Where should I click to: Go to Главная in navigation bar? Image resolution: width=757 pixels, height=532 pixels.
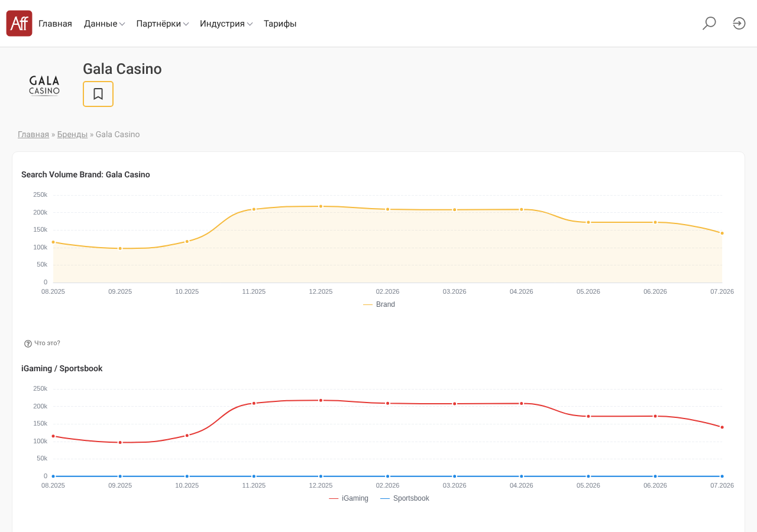55,24
